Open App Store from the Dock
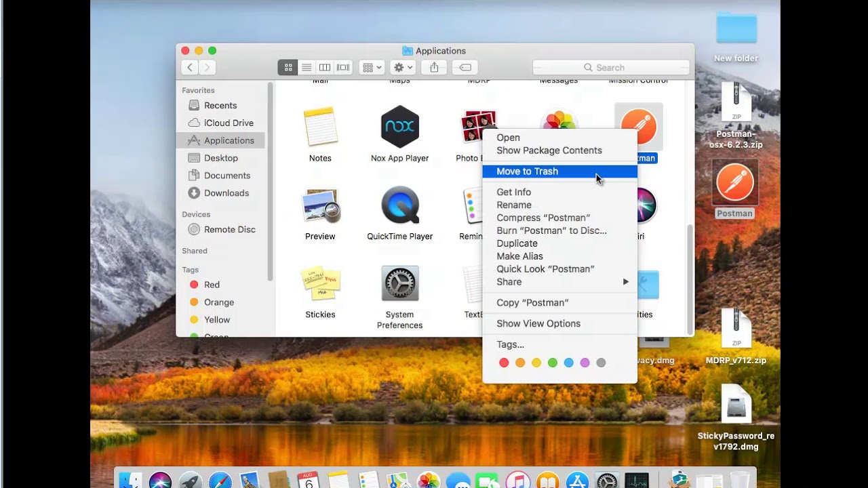The height and width of the screenshot is (488, 868). [x=577, y=480]
